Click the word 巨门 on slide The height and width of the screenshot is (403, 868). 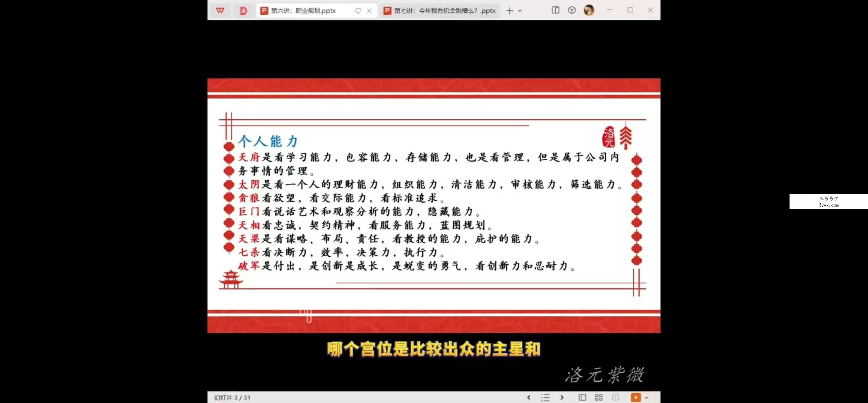click(x=249, y=211)
